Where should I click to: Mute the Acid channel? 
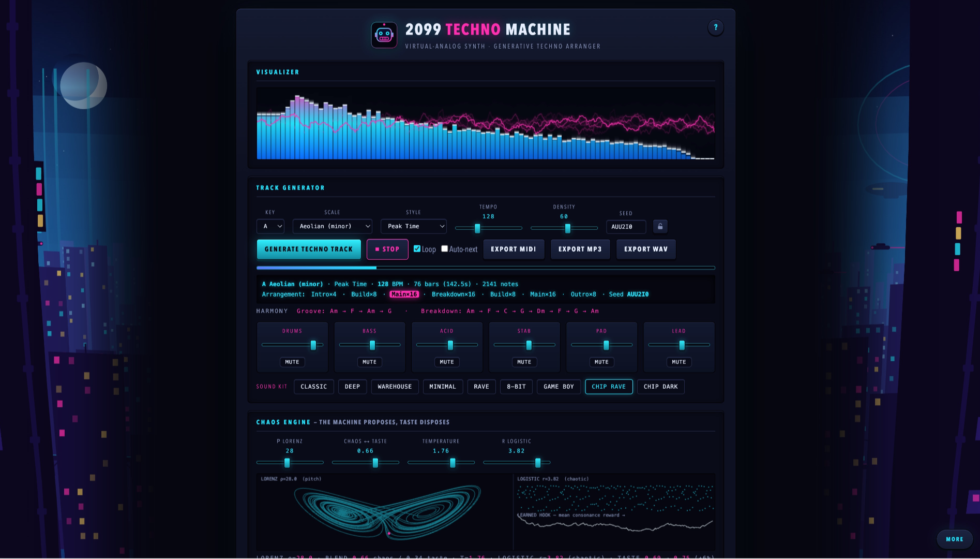447,362
